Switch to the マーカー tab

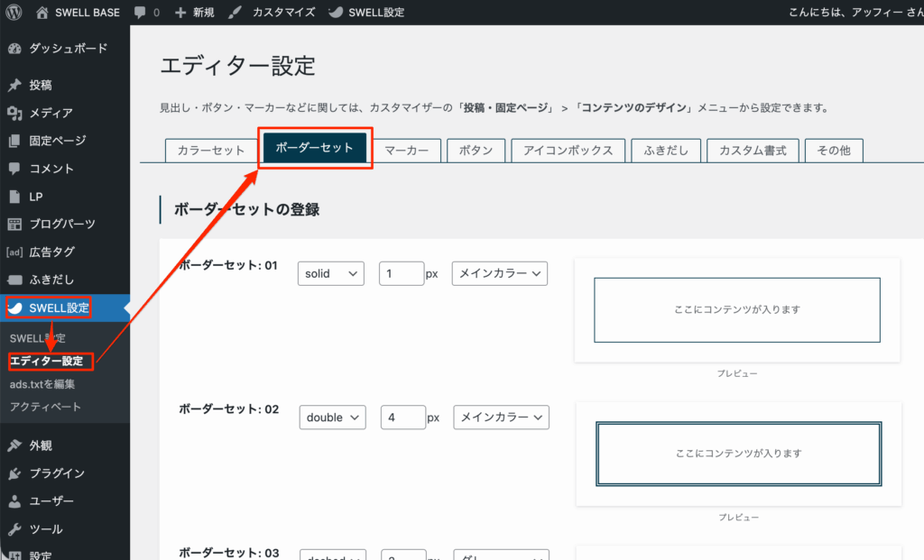tap(408, 151)
